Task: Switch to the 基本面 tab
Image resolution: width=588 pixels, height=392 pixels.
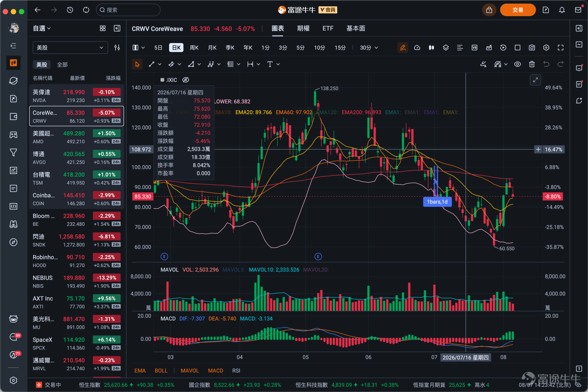Action: coord(356,28)
